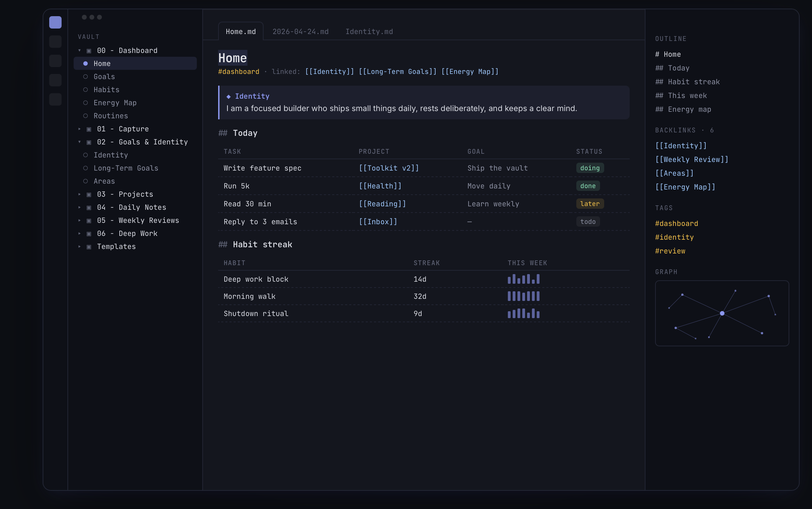This screenshot has width=812, height=509.
Task: Open the Habits note
Action: 135,90
